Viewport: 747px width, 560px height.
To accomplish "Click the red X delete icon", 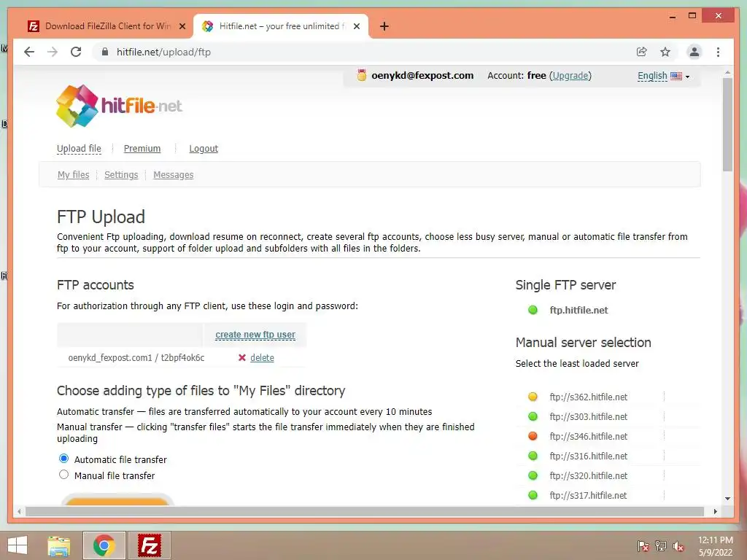I will 242,357.
